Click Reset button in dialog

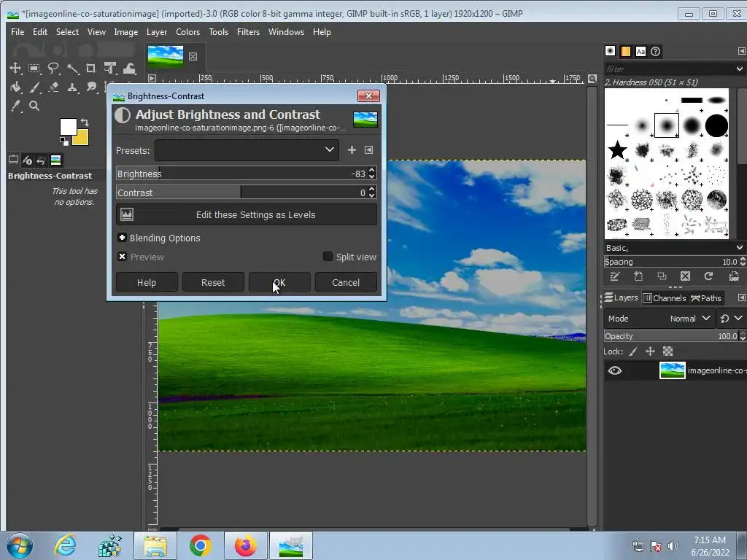(213, 282)
